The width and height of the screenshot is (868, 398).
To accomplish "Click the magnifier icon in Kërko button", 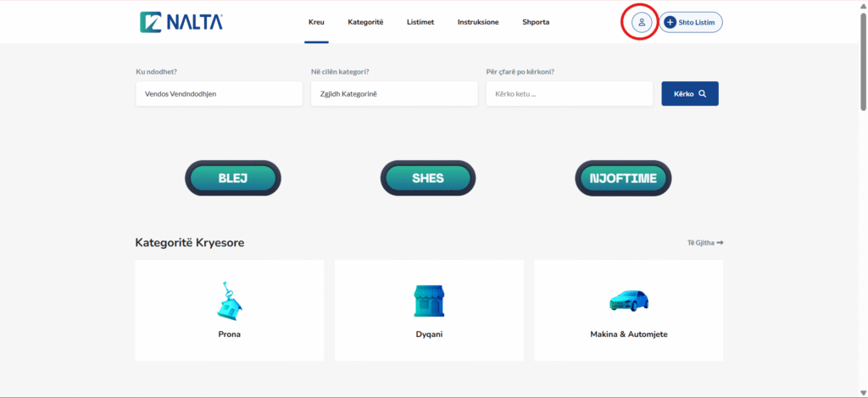I will [x=703, y=94].
